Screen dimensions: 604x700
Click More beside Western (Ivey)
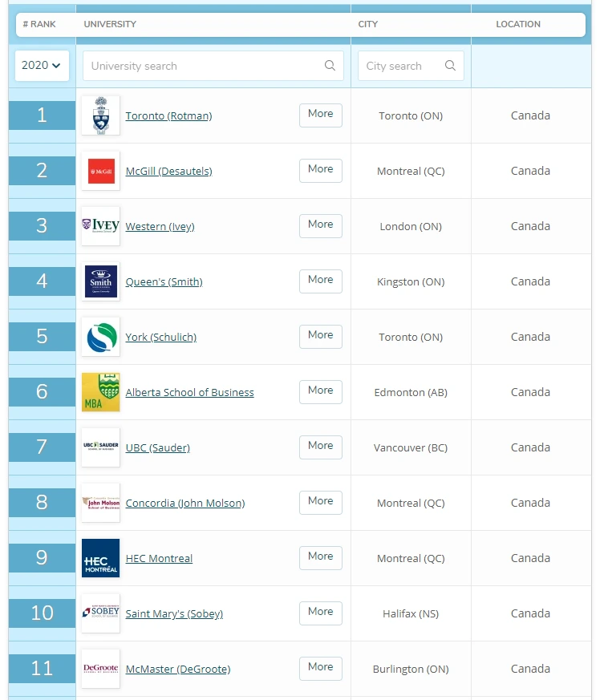coord(320,225)
